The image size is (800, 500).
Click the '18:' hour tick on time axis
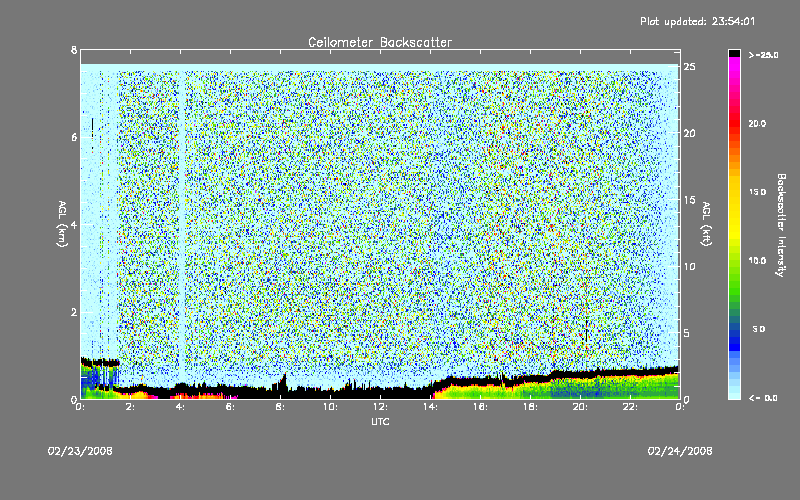[530, 407]
